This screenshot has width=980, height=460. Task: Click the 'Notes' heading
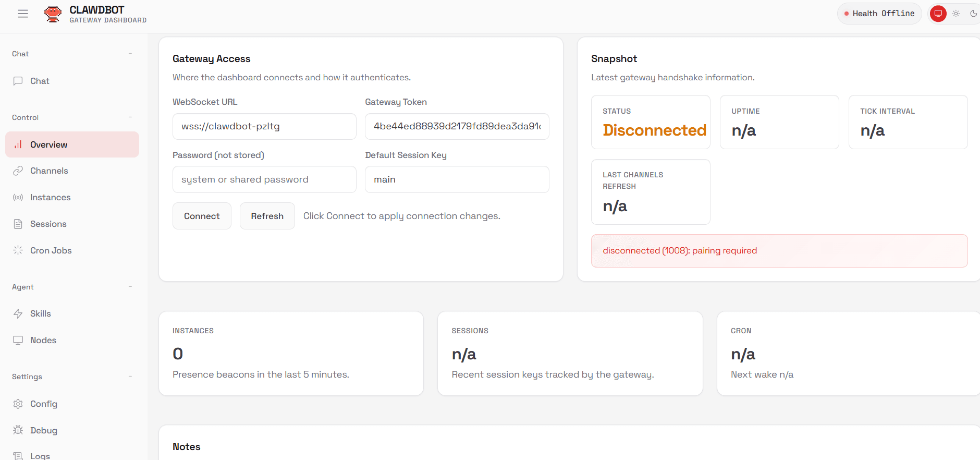coord(187,447)
